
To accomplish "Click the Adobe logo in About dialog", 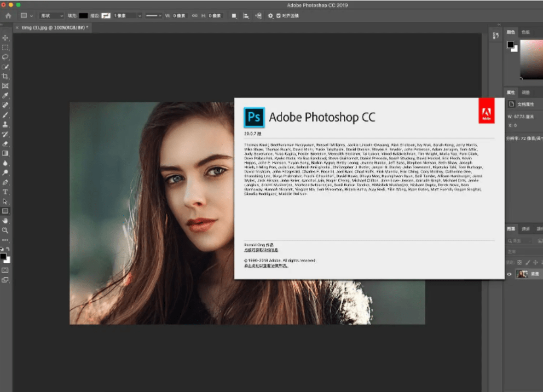I will (x=487, y=111).
